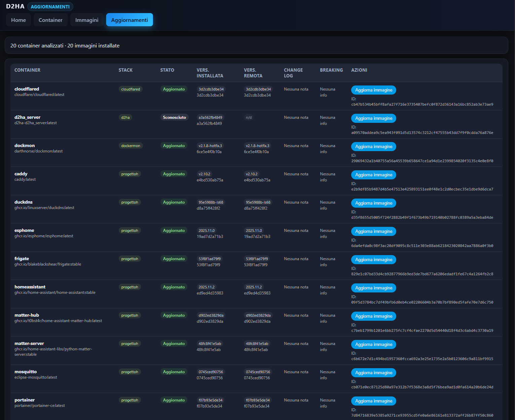Viewport: 515px width, 420px height.
Task: Click the d2ha_server container name
Action: (x=27, y=117)
